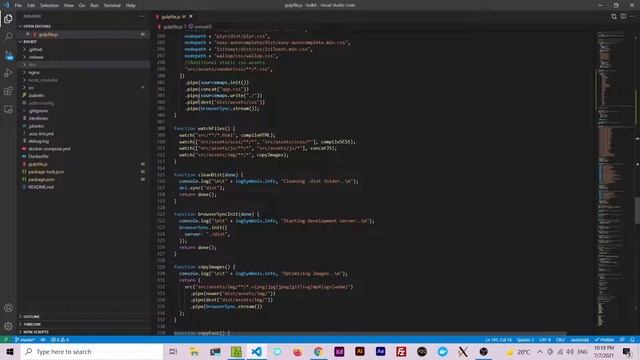Screen dimensions: 640x360
Task: Open the Selection menu
Action: click(49, 5)
